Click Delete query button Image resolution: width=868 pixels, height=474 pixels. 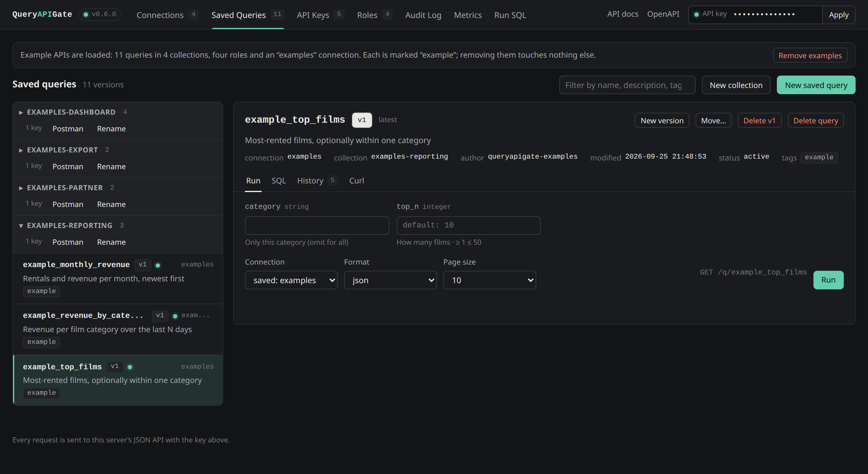click(815, 121)
